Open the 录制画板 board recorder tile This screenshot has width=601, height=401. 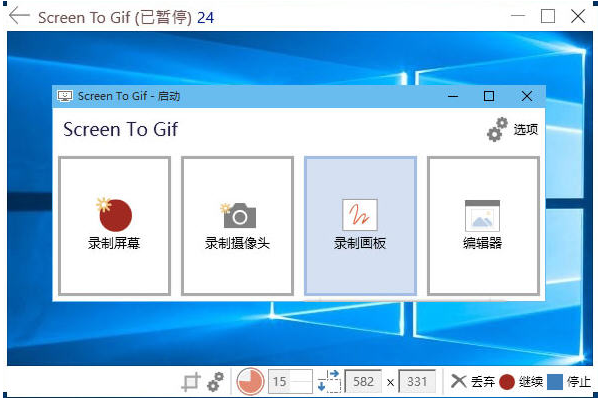(360, 226)
